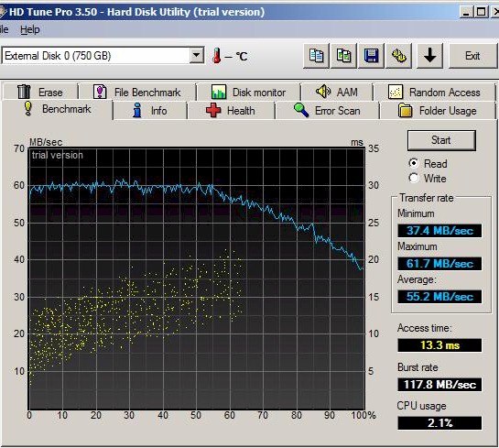Open the Disk monitor tab
499x448 pixels.
coord(248,92)
